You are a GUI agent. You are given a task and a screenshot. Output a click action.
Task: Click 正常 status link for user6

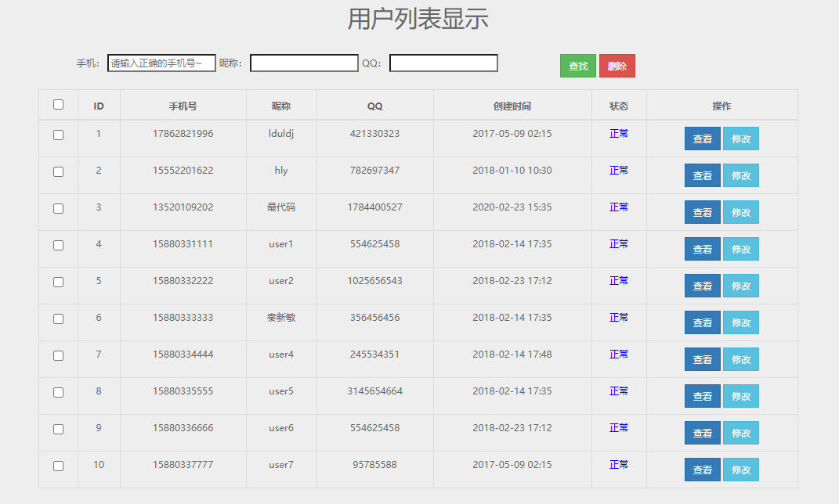point(619,428)
